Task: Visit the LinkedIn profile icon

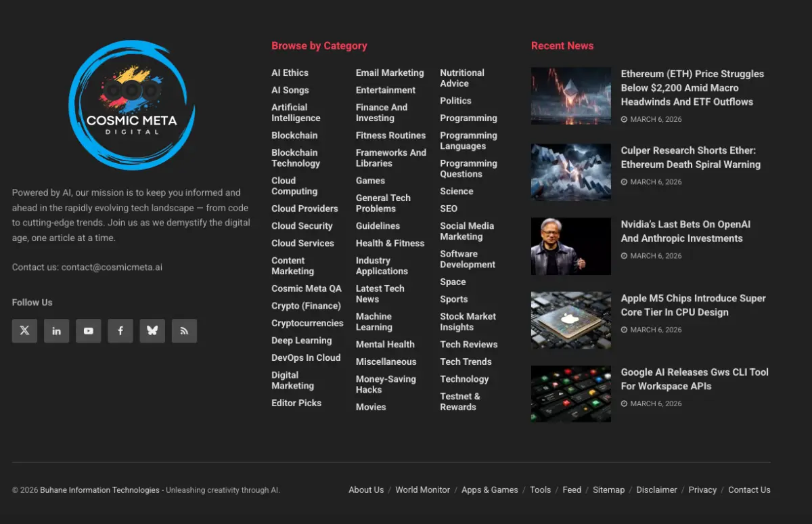Action: [x=56, y=330]
